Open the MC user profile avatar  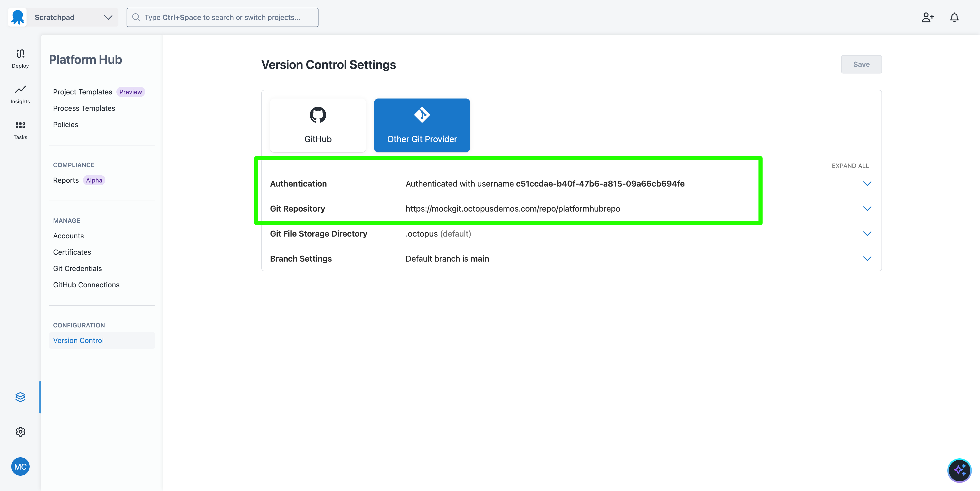pos(20,466)
